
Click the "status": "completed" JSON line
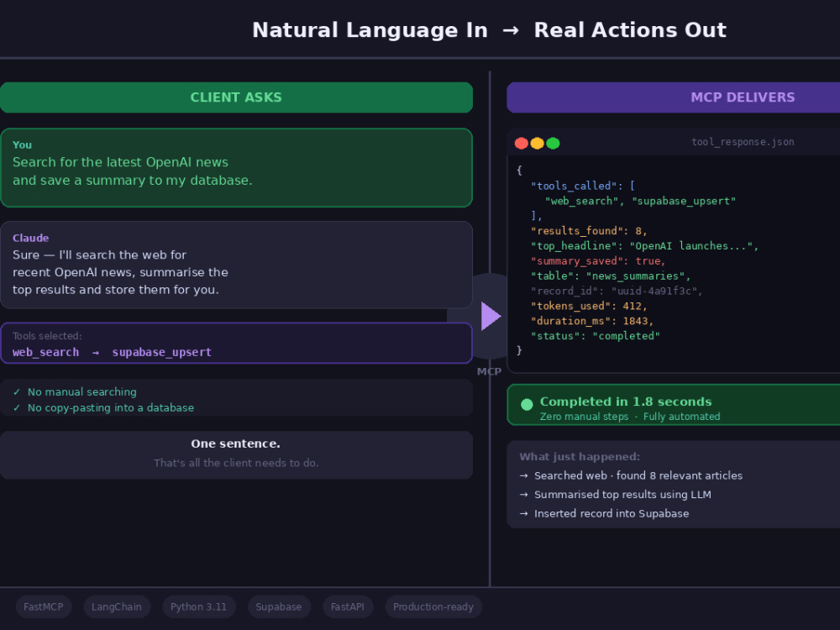click(x=596, y=336)
